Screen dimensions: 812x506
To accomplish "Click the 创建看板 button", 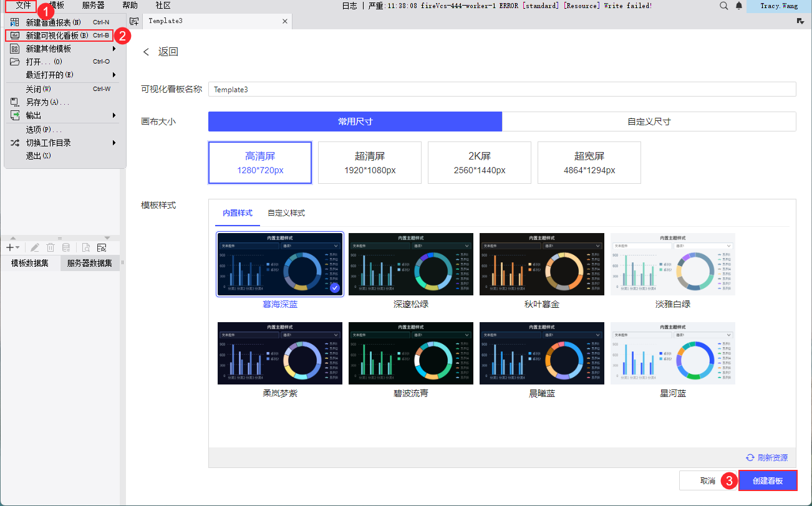I will click(767, 480).
